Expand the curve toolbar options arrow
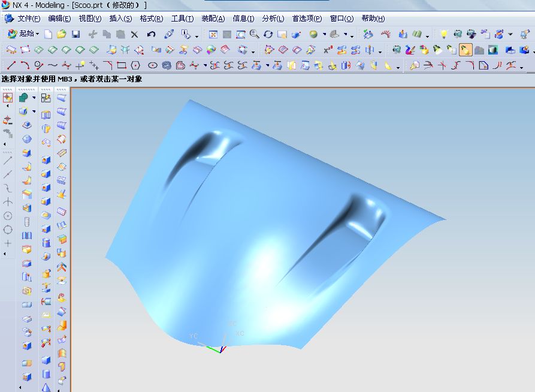 tap(398, 68)
